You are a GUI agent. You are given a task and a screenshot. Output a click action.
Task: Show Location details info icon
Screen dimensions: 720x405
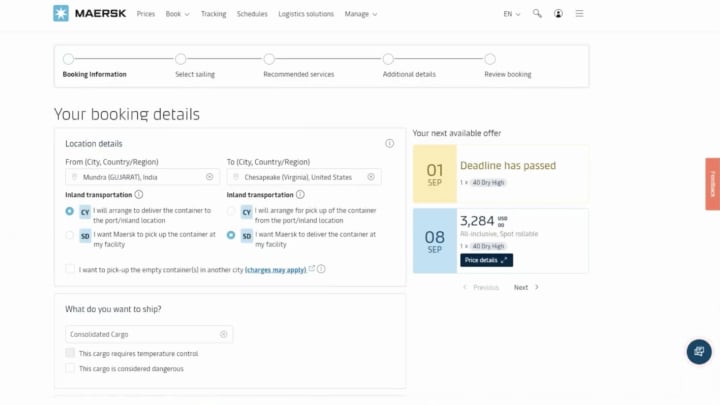point(390,144)
